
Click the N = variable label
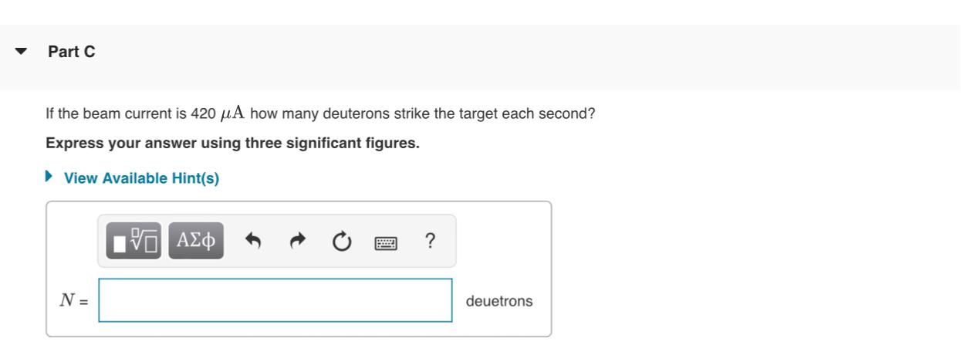tap(74, 301)
